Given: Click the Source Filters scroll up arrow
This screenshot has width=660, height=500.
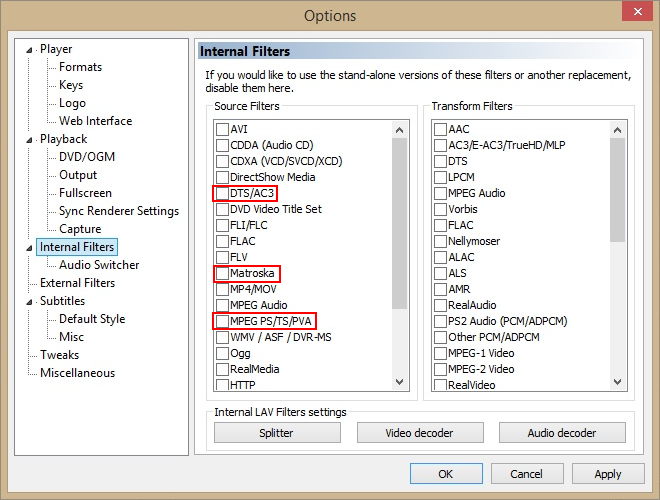Looking at the screenshot, I should 399,130.
